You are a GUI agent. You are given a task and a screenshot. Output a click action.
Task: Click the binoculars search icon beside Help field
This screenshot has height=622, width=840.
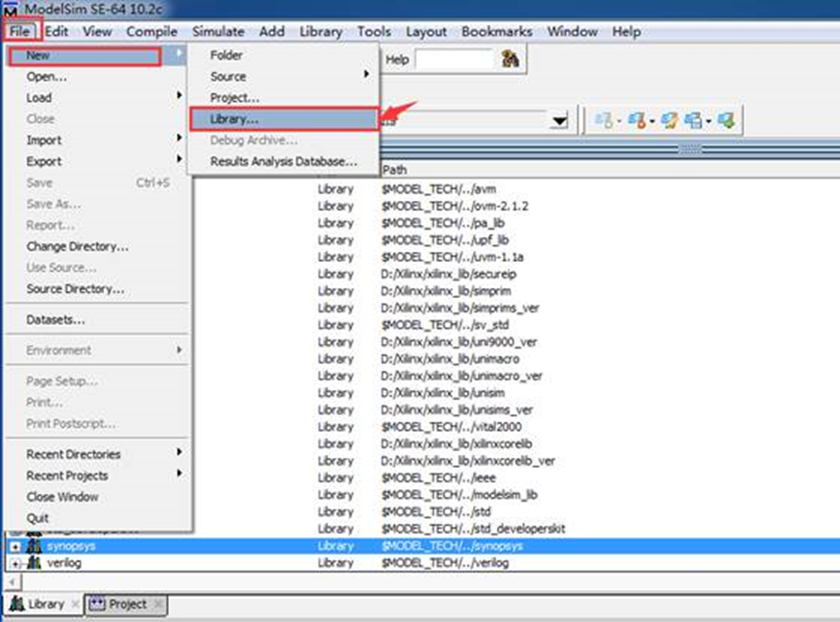pyautogui.click(x=510, y=59)
